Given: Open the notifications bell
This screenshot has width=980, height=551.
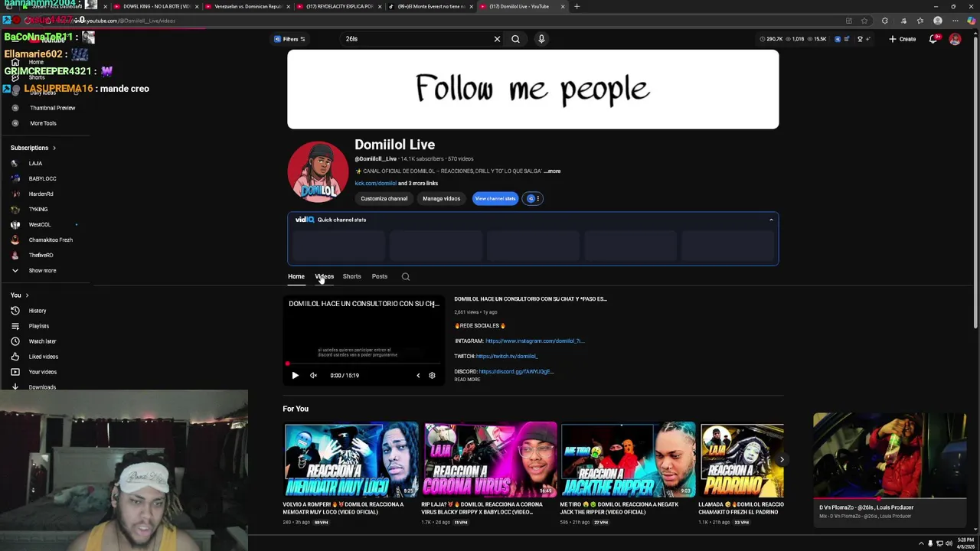Looking at the screenshot, I should 933,39.
